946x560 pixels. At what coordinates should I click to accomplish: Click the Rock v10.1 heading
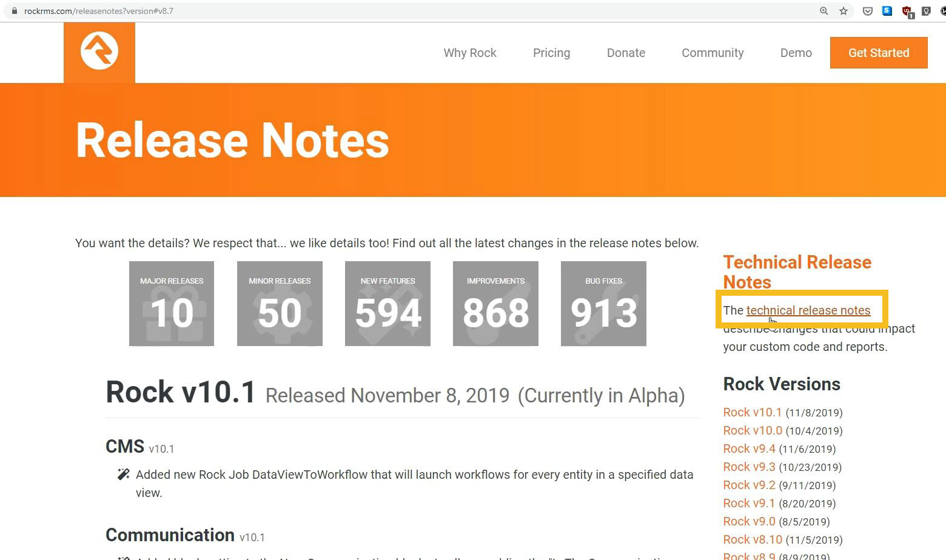point(181,392)
